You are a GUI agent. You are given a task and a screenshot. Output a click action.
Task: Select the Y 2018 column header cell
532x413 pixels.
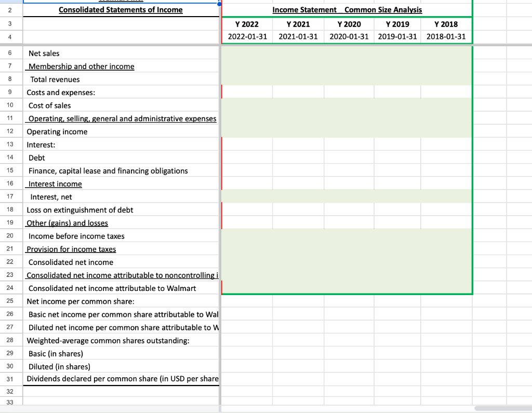coord(446,24)
